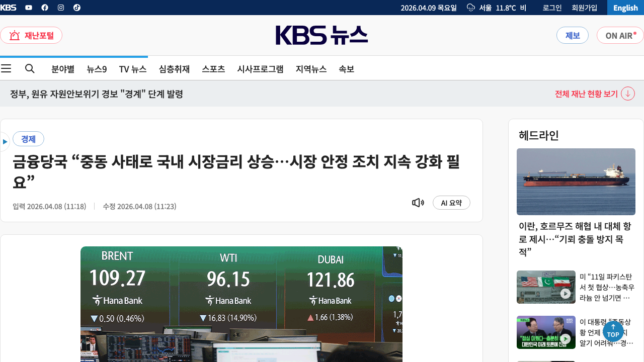Click 로그인 link

[x=552, y=8]
